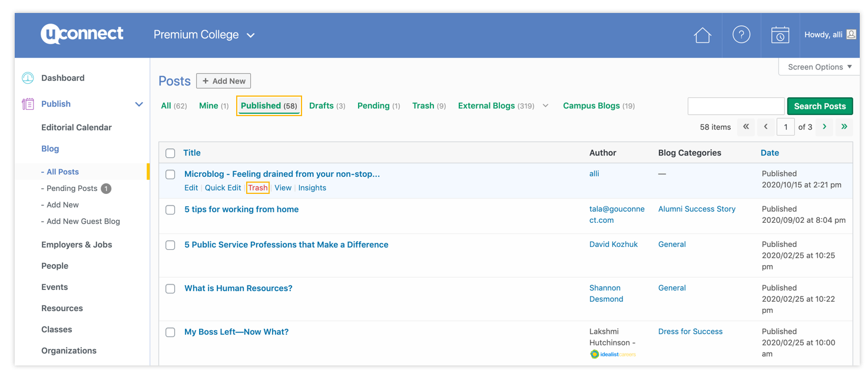
Task: Click the Add New button next to Posts
Action: (224, 81)
